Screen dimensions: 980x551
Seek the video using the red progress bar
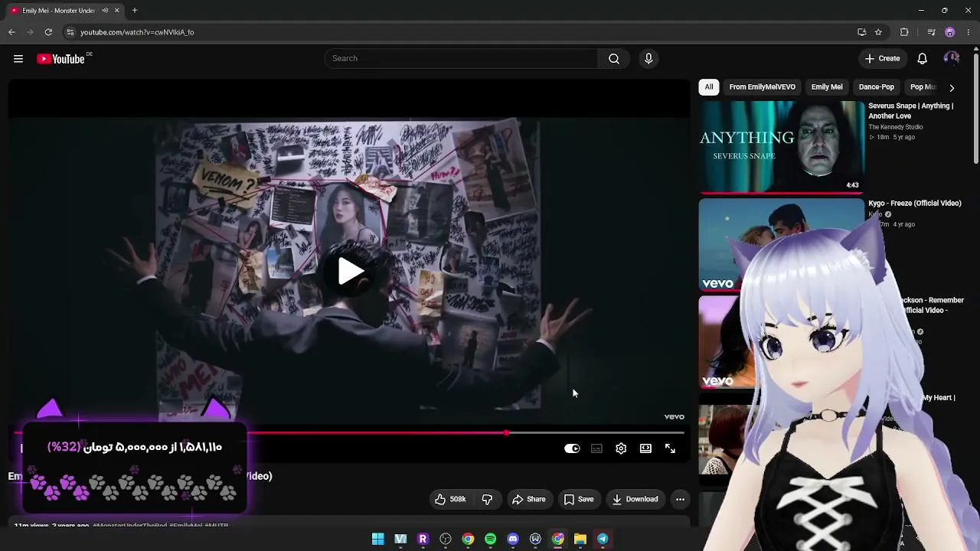[x=349, y=433]
